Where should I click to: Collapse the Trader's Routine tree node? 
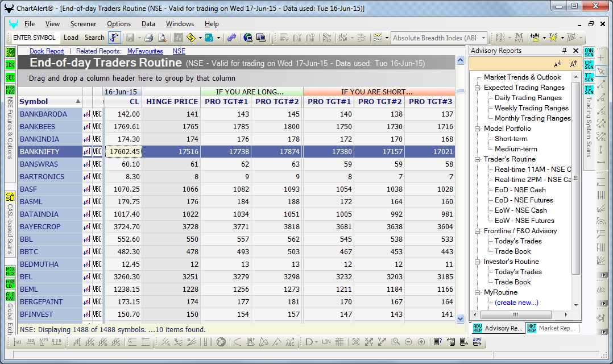pyautogui.click(x=477, y=159)
